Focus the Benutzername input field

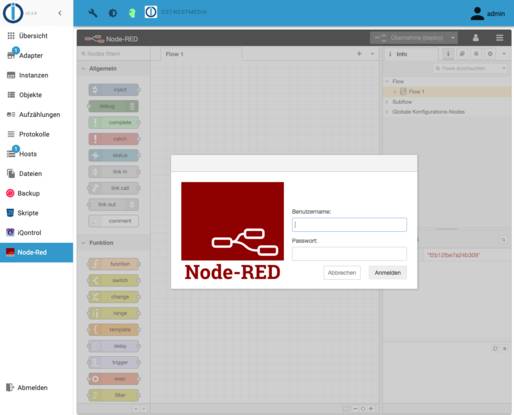[349, 225]
